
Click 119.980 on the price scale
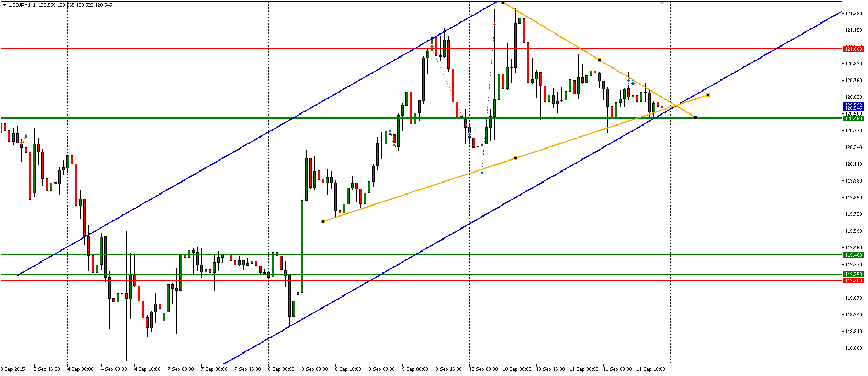[x=853, y=180]
